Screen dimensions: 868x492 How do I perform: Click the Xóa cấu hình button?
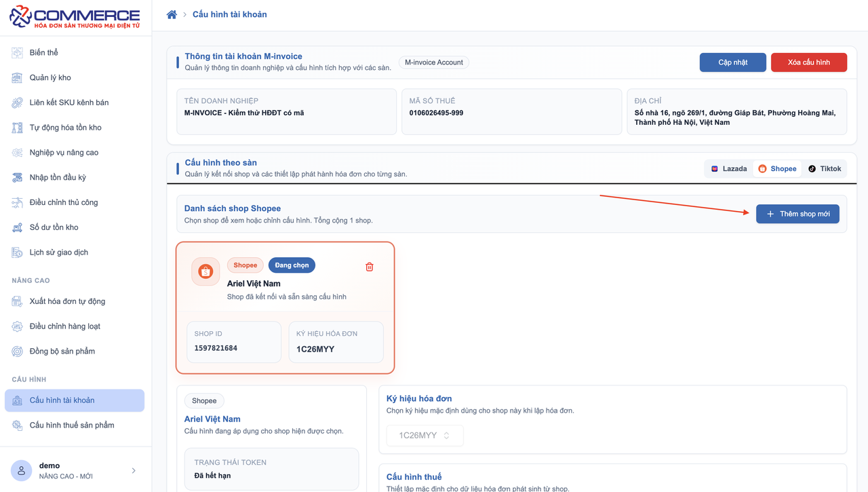pos(809,62)
